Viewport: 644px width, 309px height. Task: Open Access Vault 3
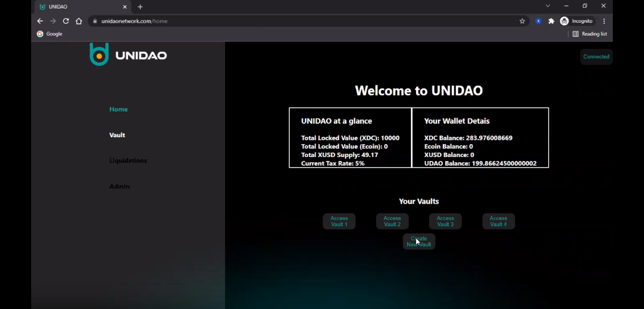tap(445, 221)
